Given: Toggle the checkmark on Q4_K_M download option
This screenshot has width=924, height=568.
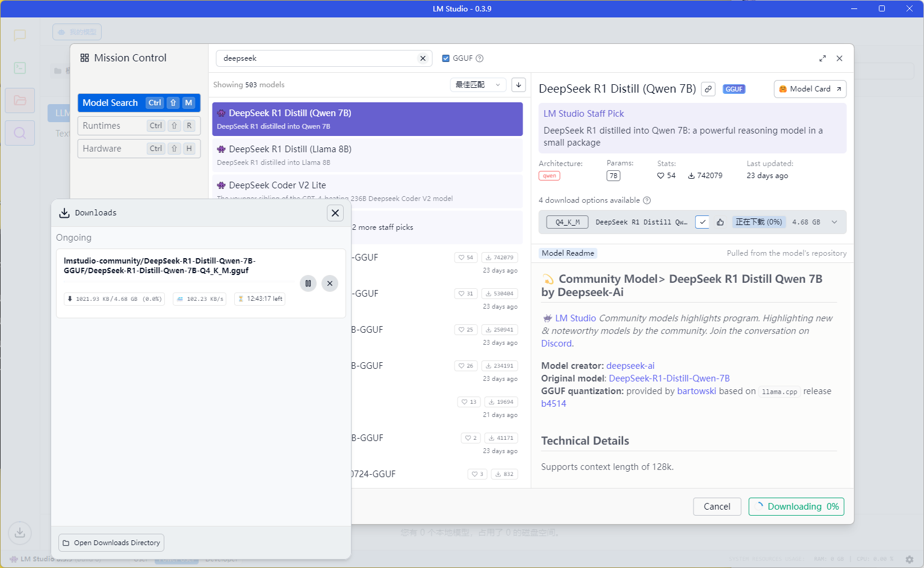Looking at the screenshot, I should pos(702,222).
